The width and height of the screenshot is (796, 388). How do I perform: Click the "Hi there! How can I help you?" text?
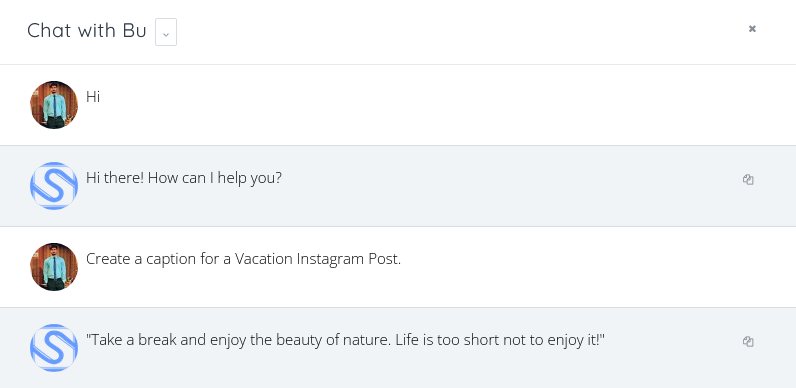[x=184, y=178]
